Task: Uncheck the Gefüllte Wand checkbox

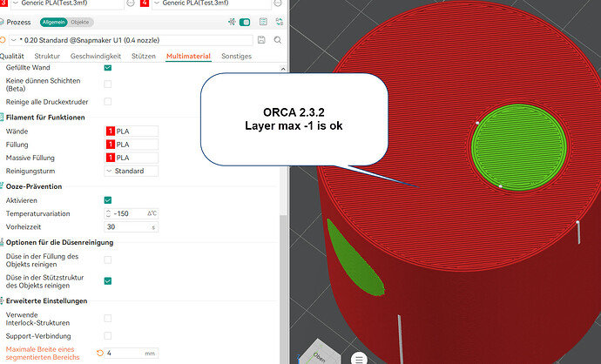Action: coord(108,67)
